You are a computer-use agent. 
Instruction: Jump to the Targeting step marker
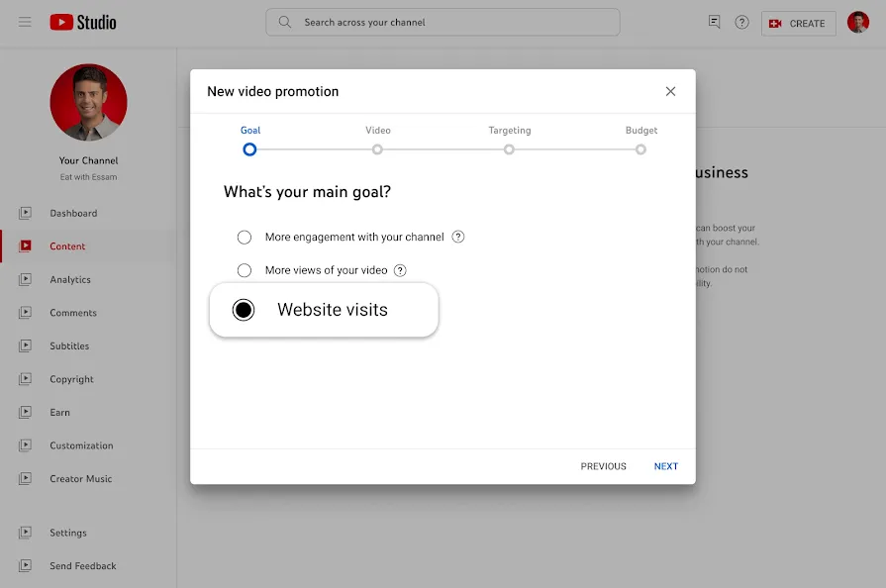click(509, 149)
